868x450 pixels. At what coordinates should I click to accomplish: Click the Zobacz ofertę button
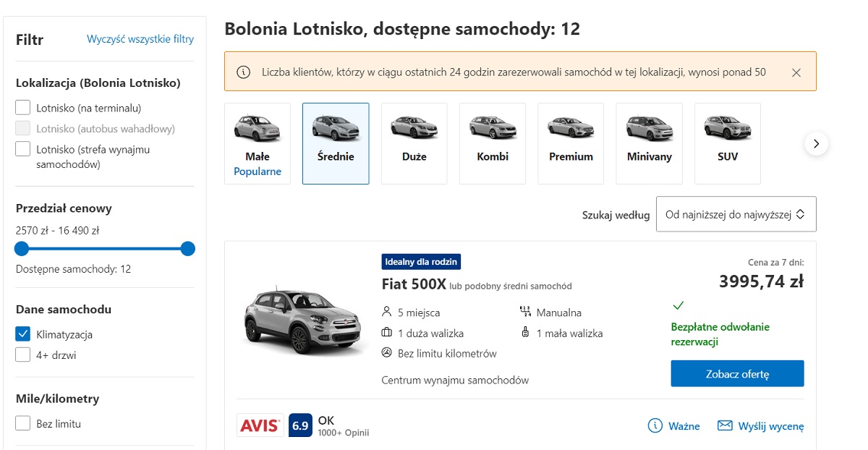pyautogui.click(x=737, y=373)
